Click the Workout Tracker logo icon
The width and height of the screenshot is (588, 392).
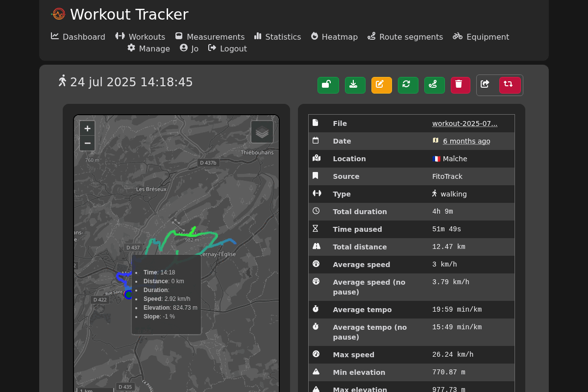click(58, 14)
